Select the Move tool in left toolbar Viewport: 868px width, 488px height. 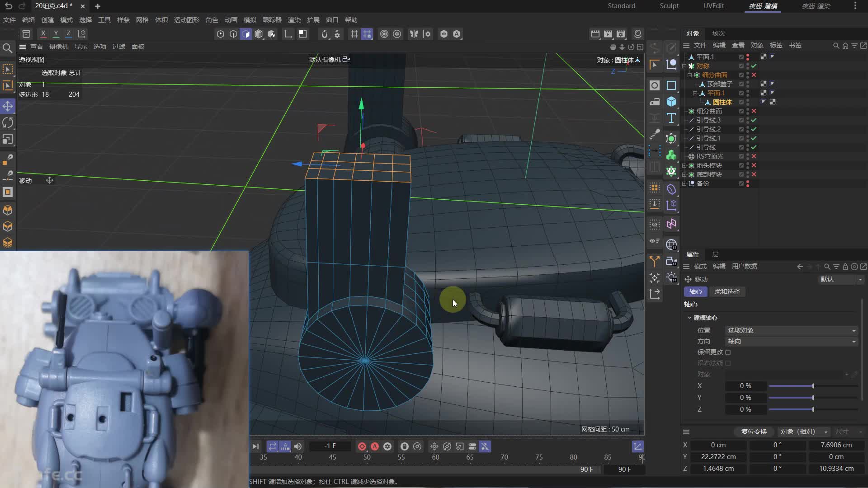pos(8,106)
